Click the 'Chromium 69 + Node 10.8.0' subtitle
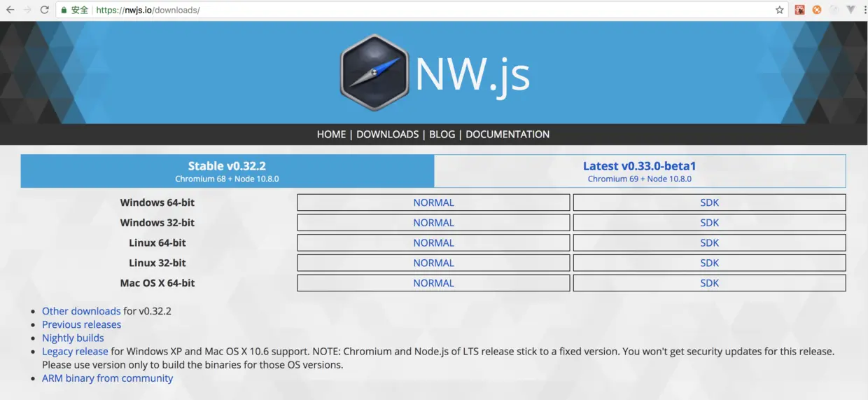Screen dimensions: 868x400 640,179
